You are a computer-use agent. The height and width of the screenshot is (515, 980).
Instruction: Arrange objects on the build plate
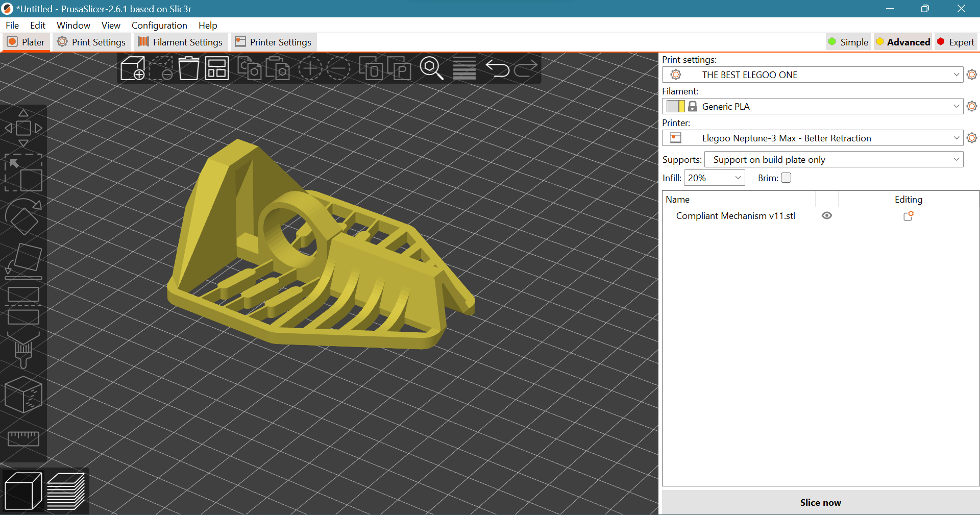click(x=216, y=68)
